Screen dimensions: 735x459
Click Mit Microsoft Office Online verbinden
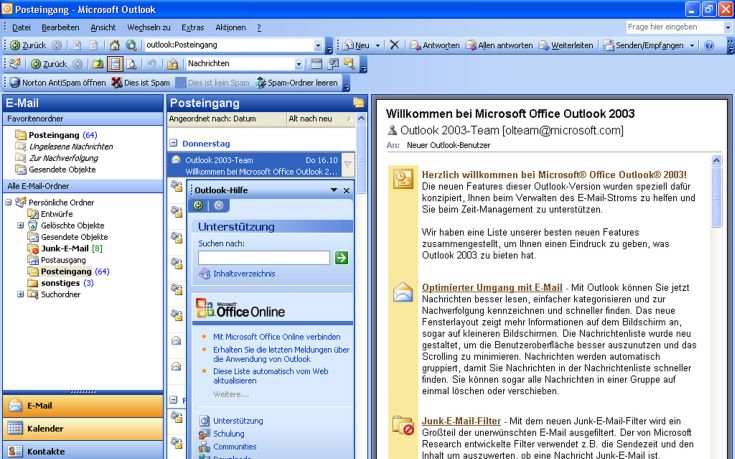click(277, 337)
